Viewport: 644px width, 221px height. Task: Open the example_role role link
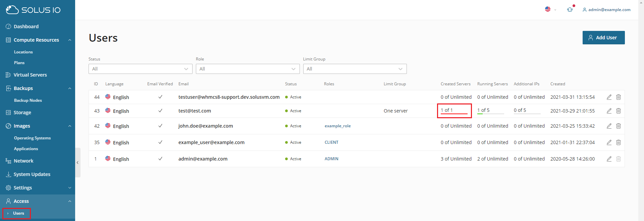tap(337, 126)
